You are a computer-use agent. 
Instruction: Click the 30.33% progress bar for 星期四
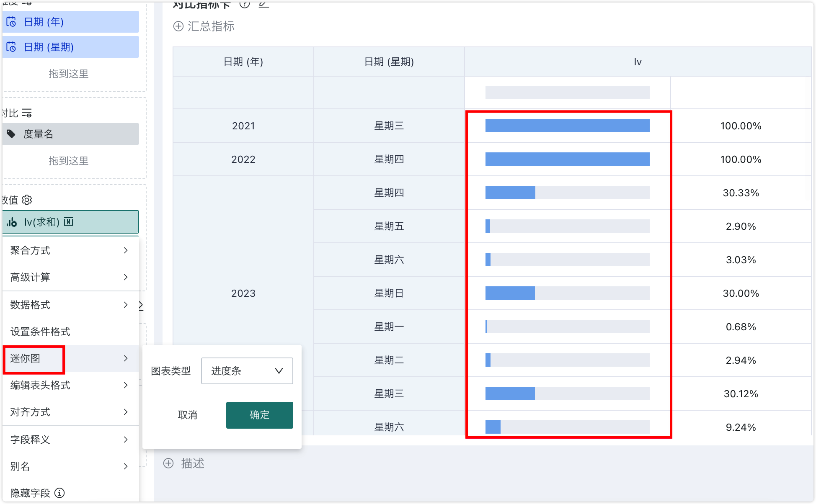(x=568, y=193)
